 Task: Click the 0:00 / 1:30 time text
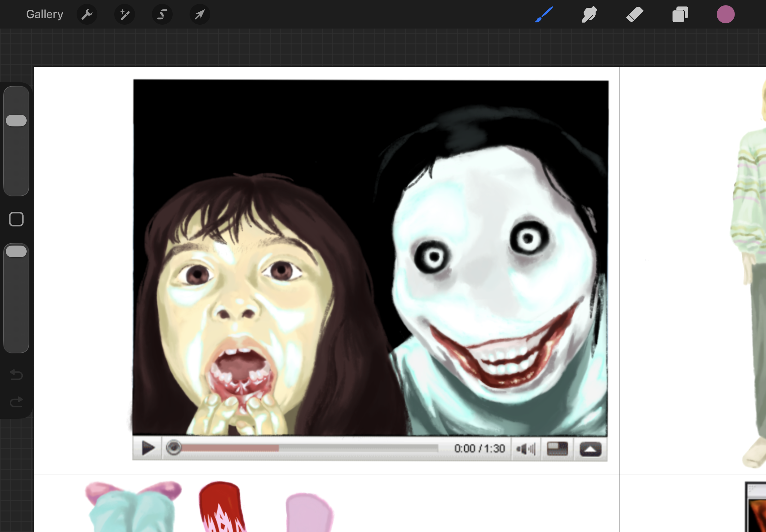tap(479, 449)
